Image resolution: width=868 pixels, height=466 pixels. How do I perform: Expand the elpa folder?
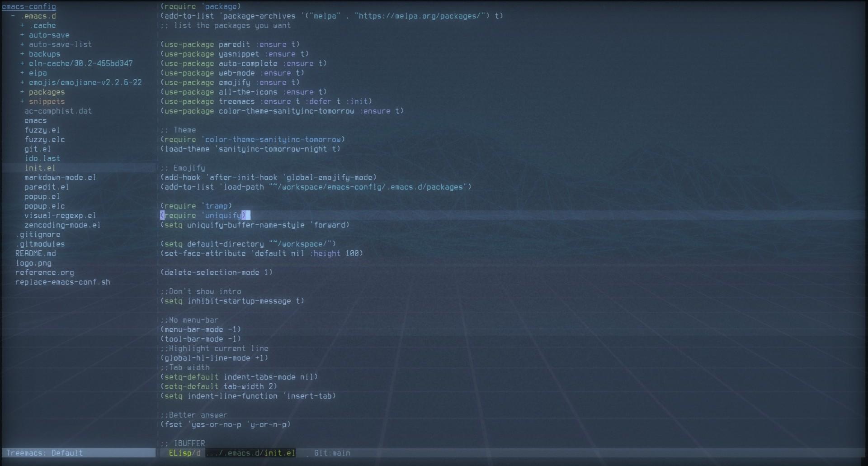coord(22,73)
